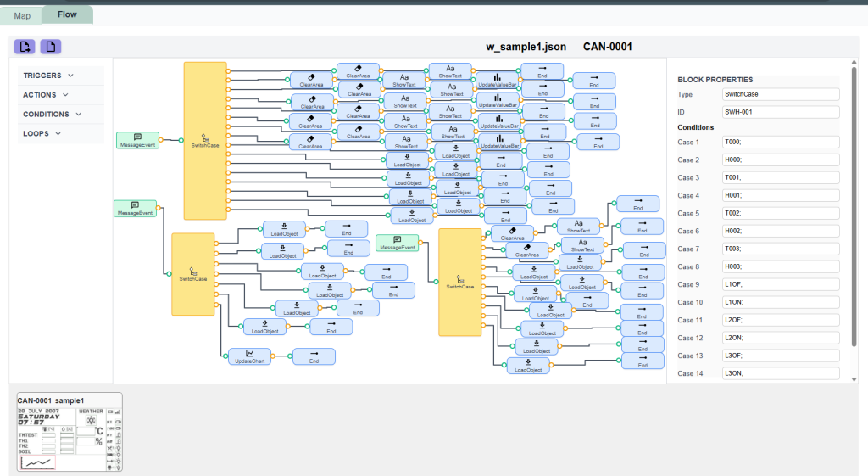Click the new blank file icon button

coord(50,47)
